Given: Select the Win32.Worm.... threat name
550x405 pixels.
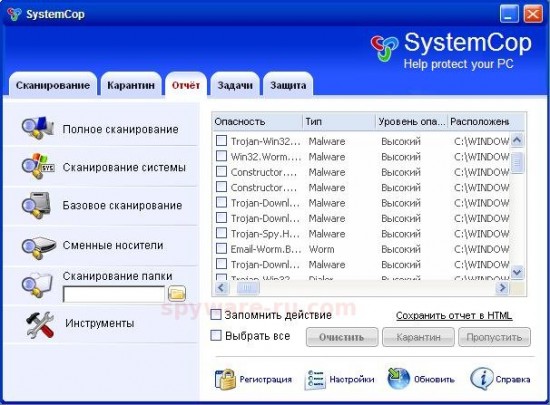Looking at the screenshot, I should pos(266,156).
